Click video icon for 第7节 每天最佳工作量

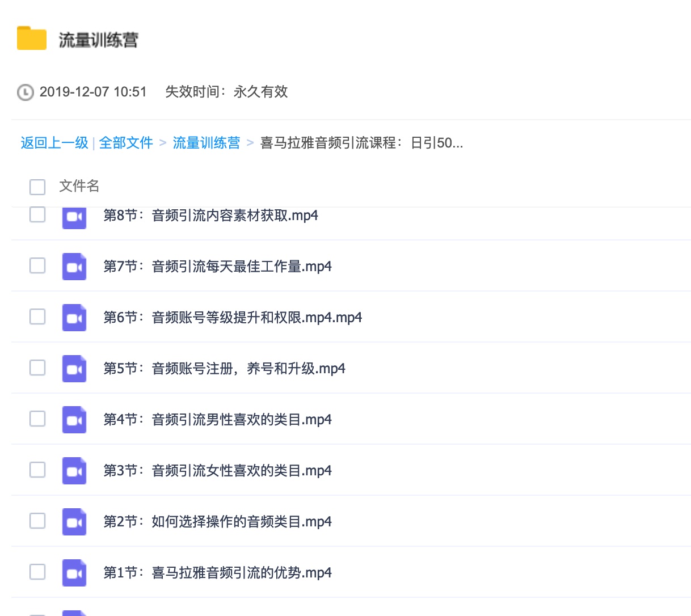74,267
